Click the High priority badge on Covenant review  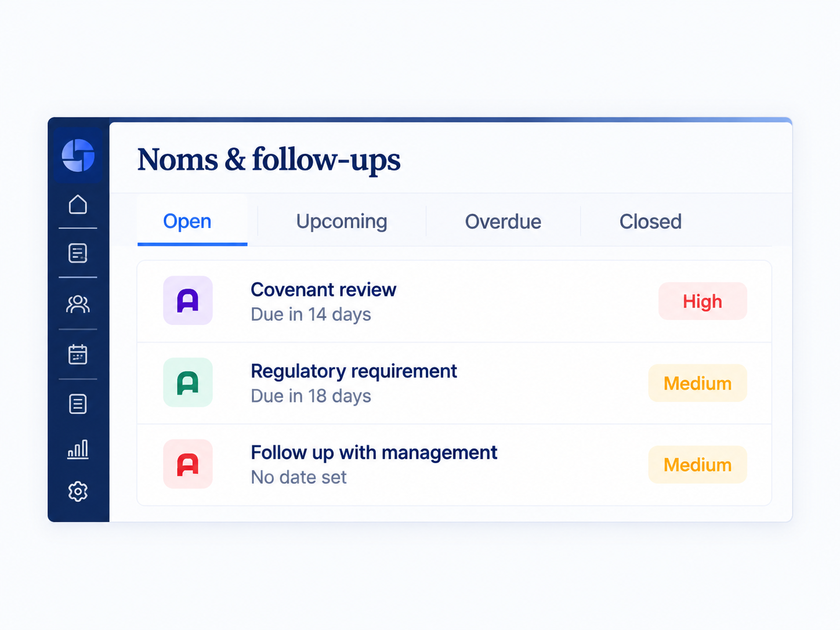coord(703,301)
